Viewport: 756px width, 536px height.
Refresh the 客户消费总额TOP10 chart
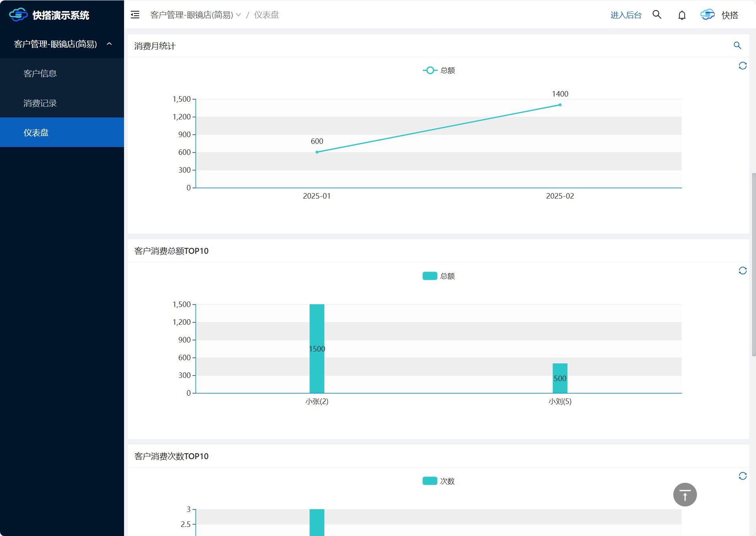coord(743,271)
